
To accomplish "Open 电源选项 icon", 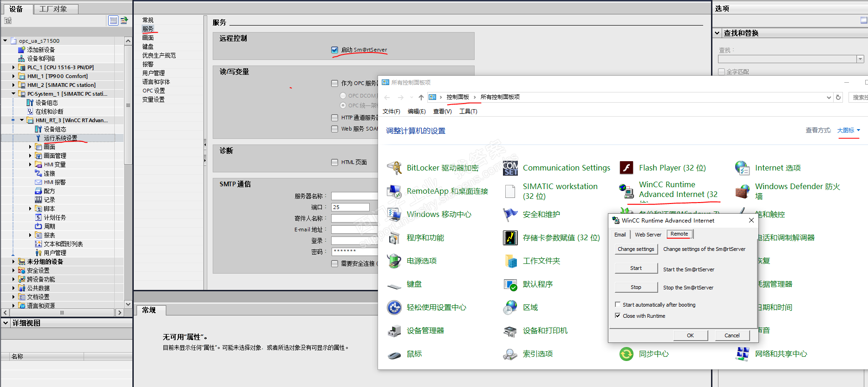I will click(394, 261).
